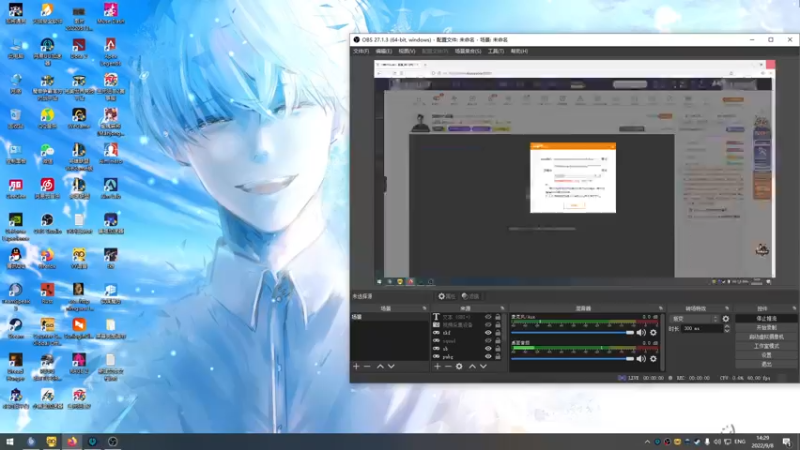Image resolution: width=800 pixels, height=450 pixels.
Task: Open 桌面音频 audio settings gear
Action: (x=653, y=359)
